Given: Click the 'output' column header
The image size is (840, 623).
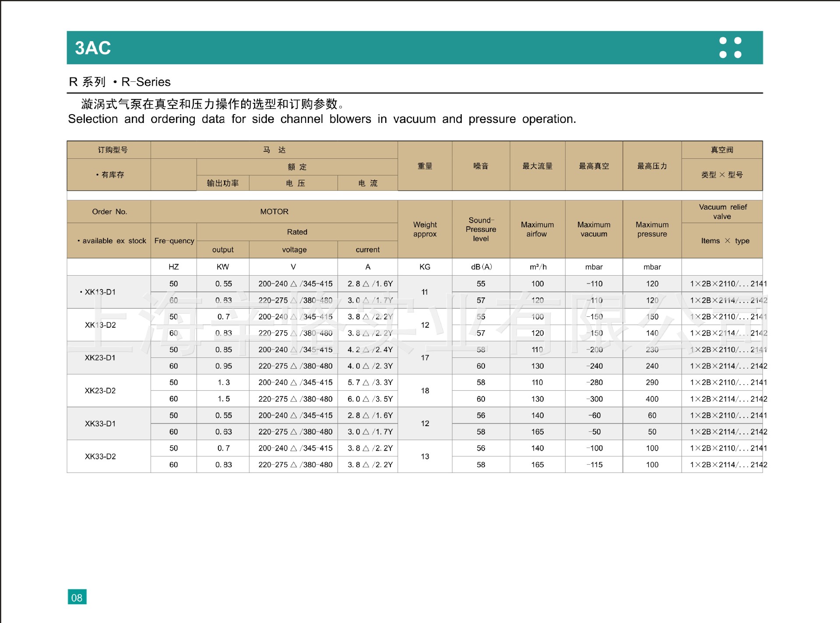Looking at the screenshot, I should (223, 249).
